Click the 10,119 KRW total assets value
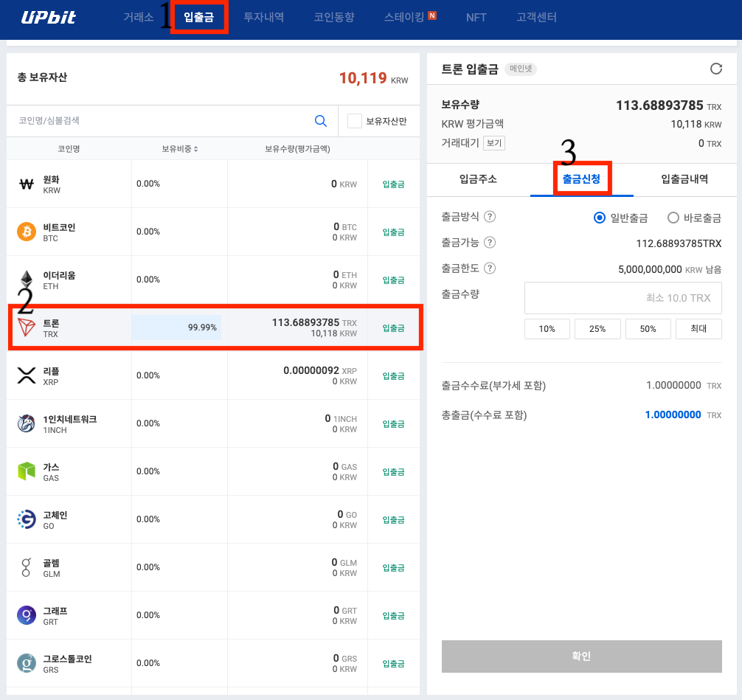The image size is (742, 700). point(374,78)
